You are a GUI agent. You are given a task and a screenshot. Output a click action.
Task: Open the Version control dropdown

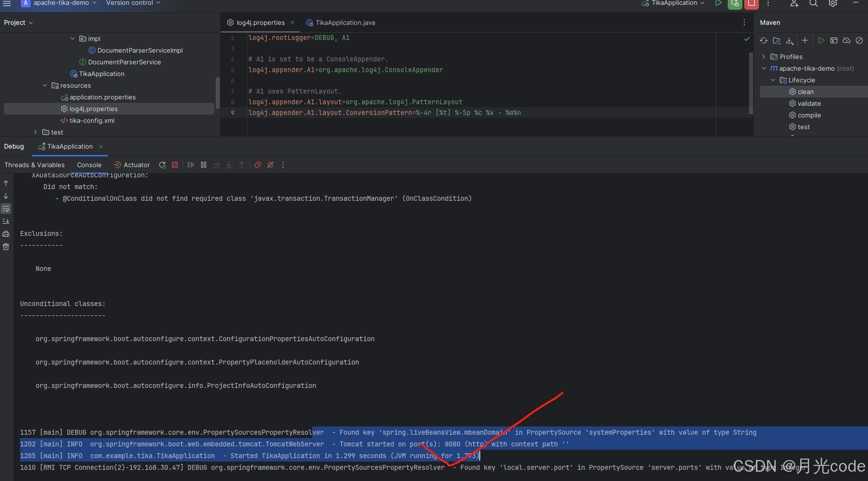pos(133,3)
